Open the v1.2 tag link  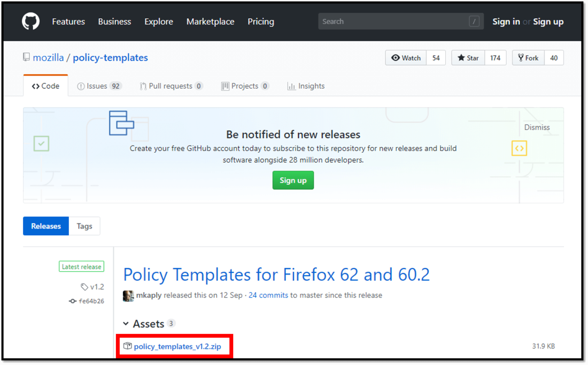97,287
